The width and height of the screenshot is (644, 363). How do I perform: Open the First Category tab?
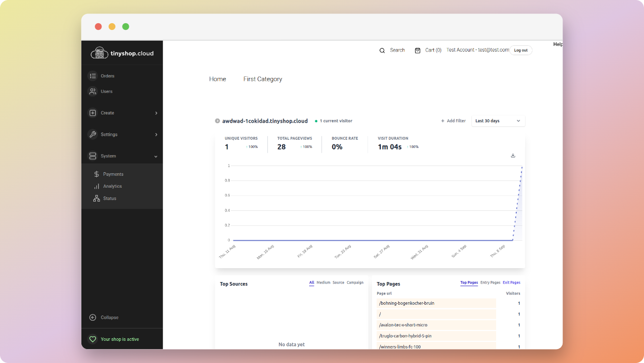pos(262,79)
